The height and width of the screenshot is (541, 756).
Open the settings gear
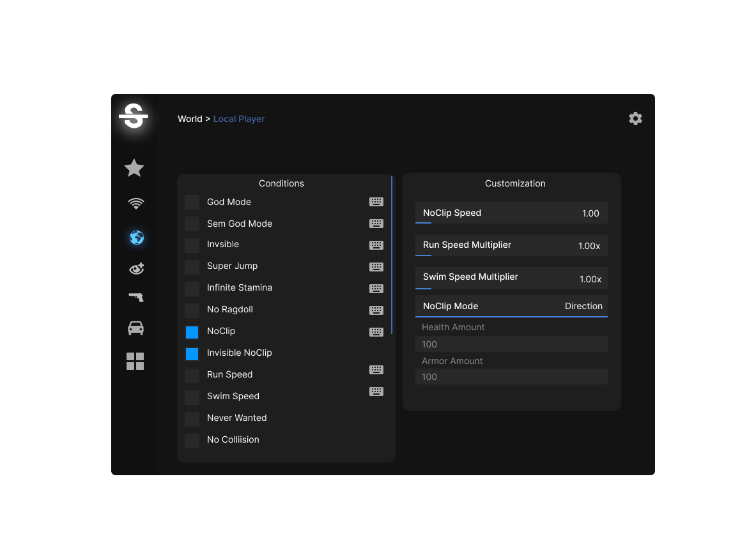click(x=635, y=118)
